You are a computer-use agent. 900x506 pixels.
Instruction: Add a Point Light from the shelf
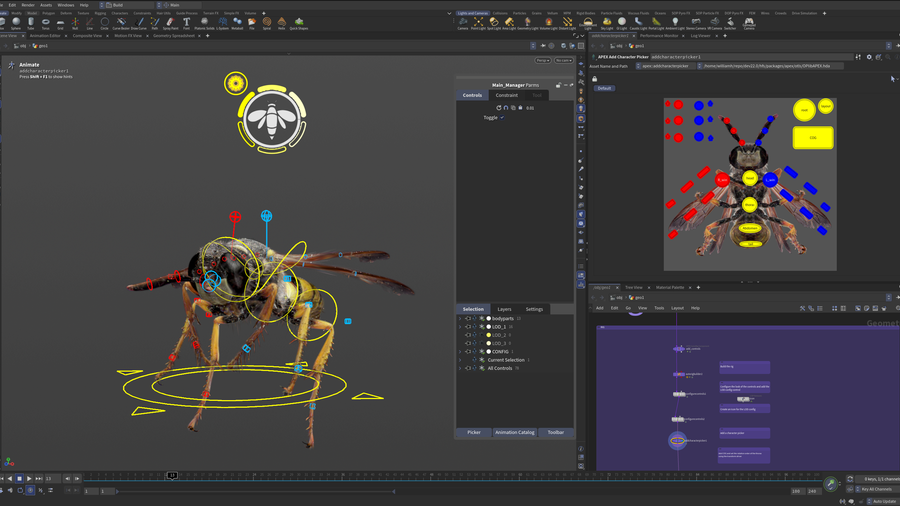478,23
